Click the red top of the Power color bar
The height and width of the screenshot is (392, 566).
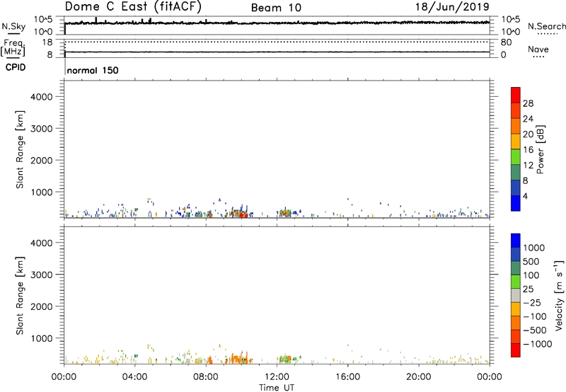coord(516,96)
